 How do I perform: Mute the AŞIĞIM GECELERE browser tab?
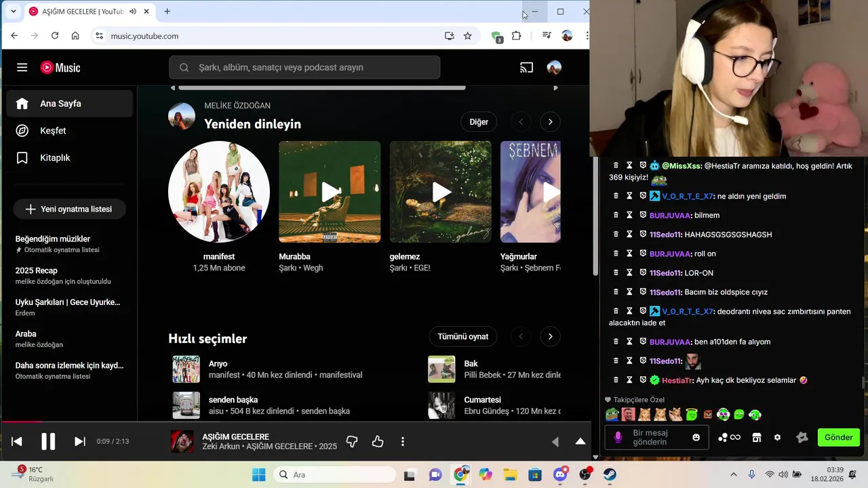133,12
